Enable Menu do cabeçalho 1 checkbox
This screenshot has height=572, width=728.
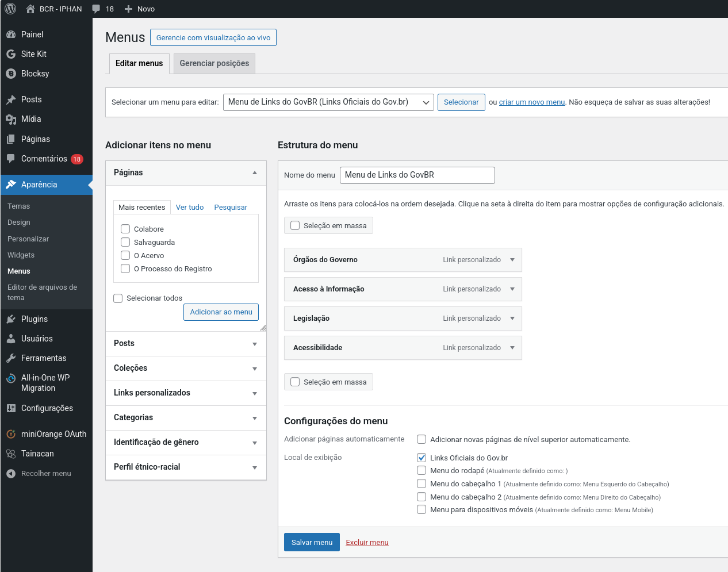point(422,483)
